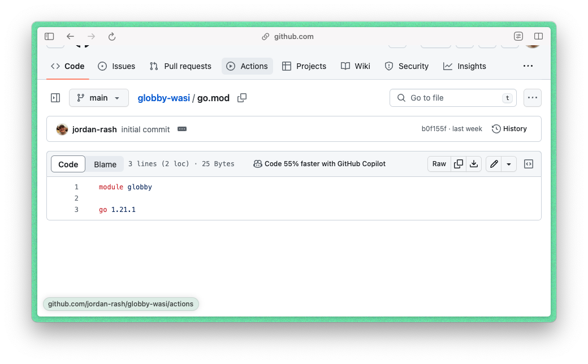
Task: Switch to Blame view
Action: pos(105,164)
